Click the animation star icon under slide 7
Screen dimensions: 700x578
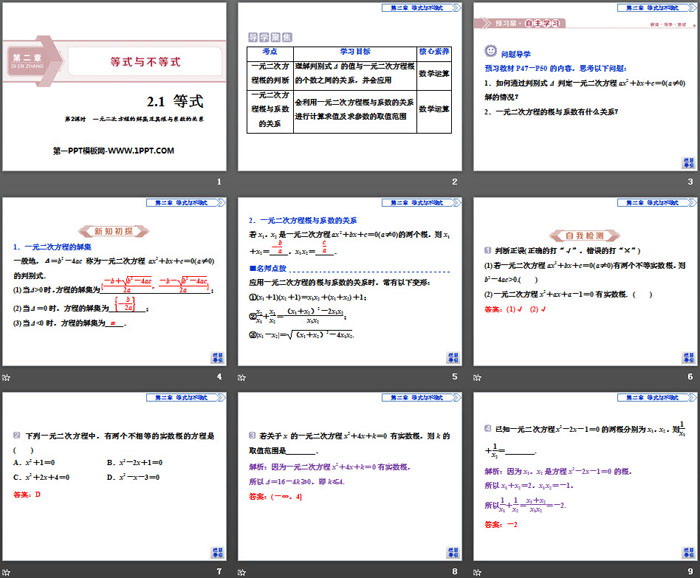pyautogui.click(x=7, y=572)
